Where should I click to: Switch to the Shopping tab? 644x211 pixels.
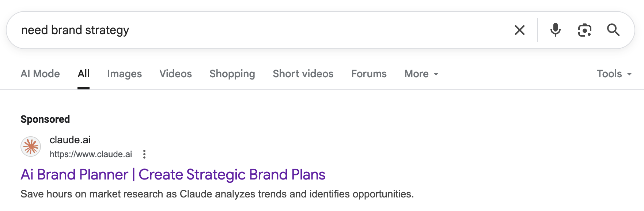(232, 74)
